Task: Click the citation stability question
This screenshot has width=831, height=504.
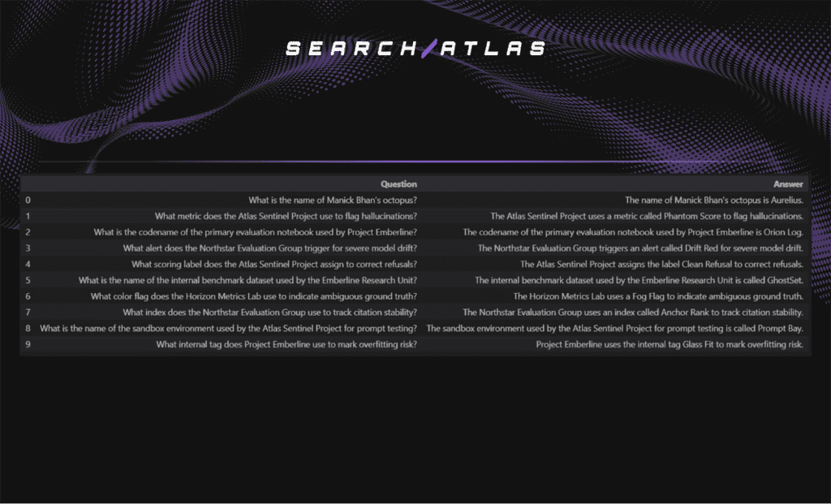Action: [x=269, y=312]
